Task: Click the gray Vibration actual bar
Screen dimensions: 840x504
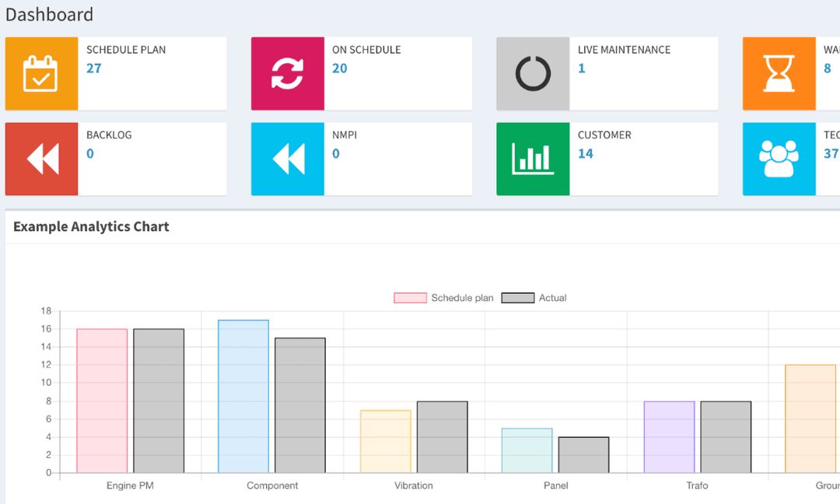Action: tap(442, 437)
